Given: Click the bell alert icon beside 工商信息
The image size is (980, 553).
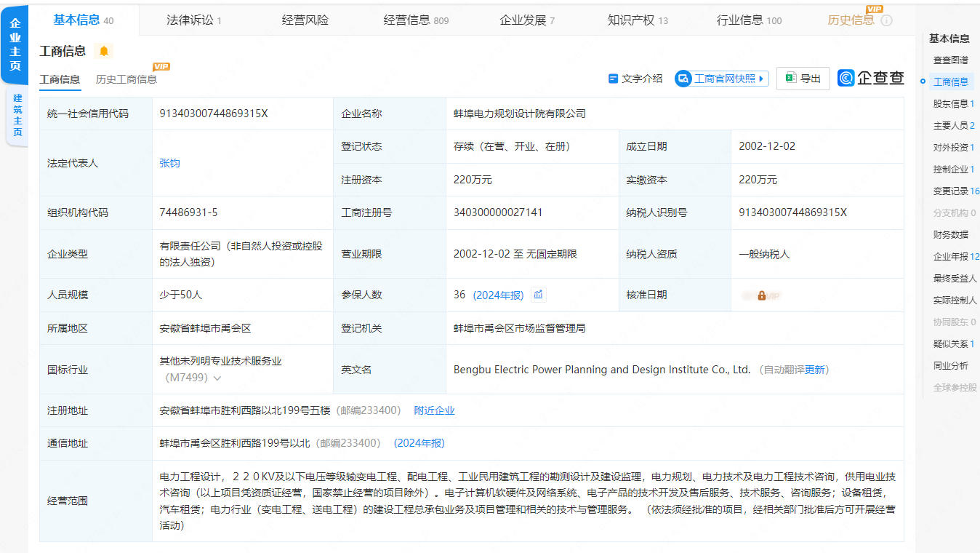Looking at the screenshot, I should (x=103, y=51).
